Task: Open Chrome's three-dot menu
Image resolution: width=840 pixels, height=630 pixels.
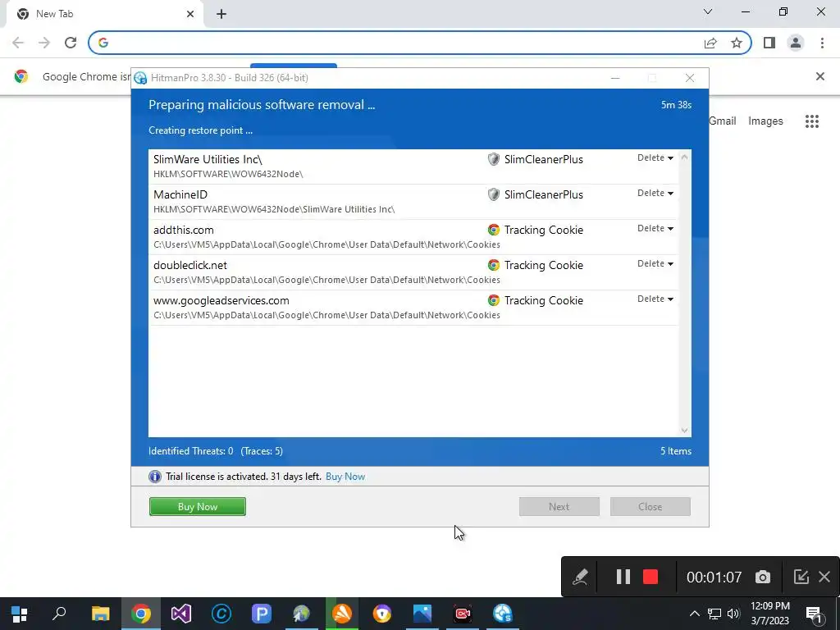Action: click(x=822, y=43)
